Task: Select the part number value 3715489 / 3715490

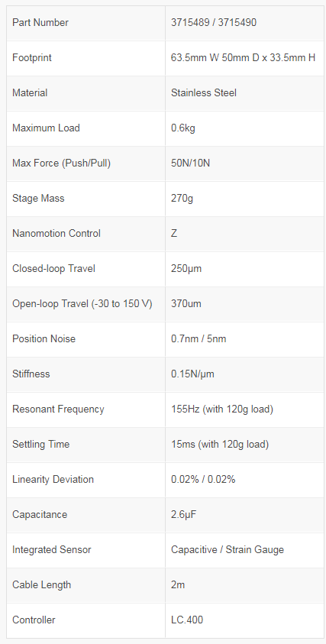Action: pyautogui.click(x=214, y=23)
